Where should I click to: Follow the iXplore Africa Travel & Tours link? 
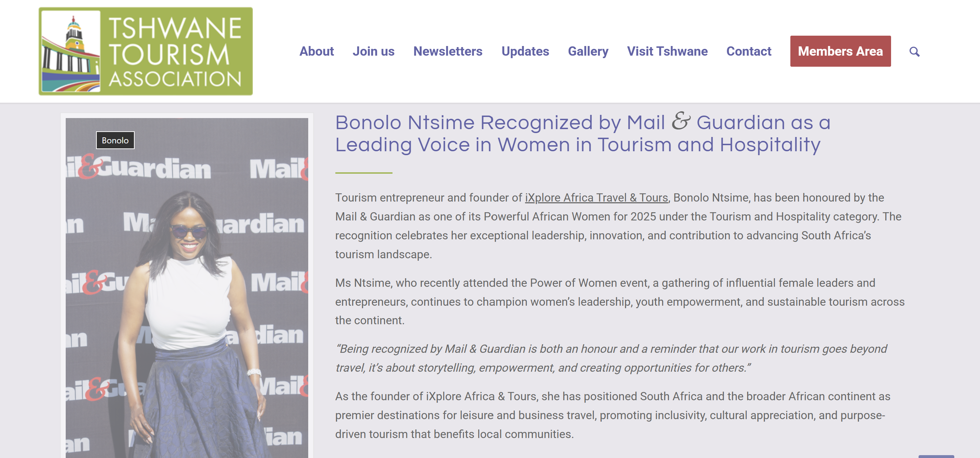click(x=596, y=198)
